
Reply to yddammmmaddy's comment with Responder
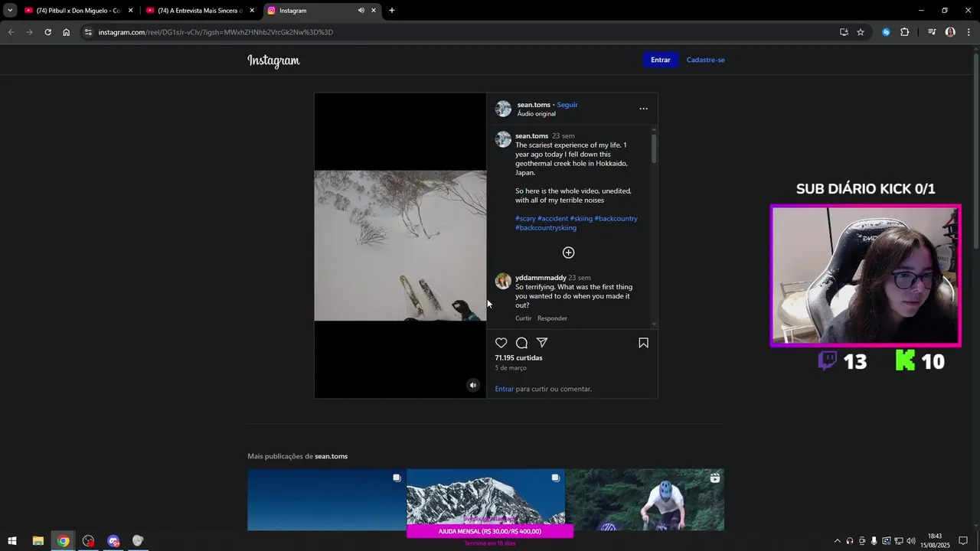click(552, 318)
